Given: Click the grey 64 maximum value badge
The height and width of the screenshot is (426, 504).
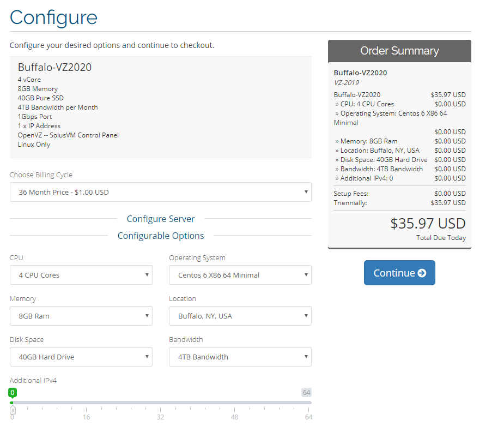Looking at the screenshot, I should (306, 393).
